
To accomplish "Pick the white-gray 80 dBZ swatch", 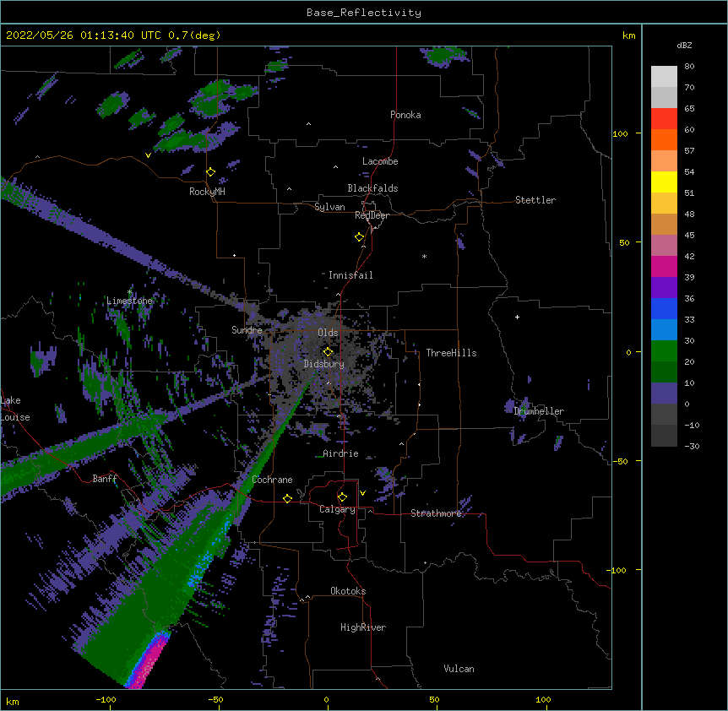I will click(664, 77).
